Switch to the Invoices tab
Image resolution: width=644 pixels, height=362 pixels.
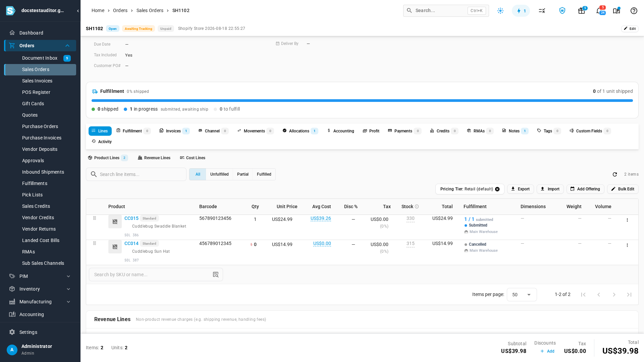(x=174, y=131)
